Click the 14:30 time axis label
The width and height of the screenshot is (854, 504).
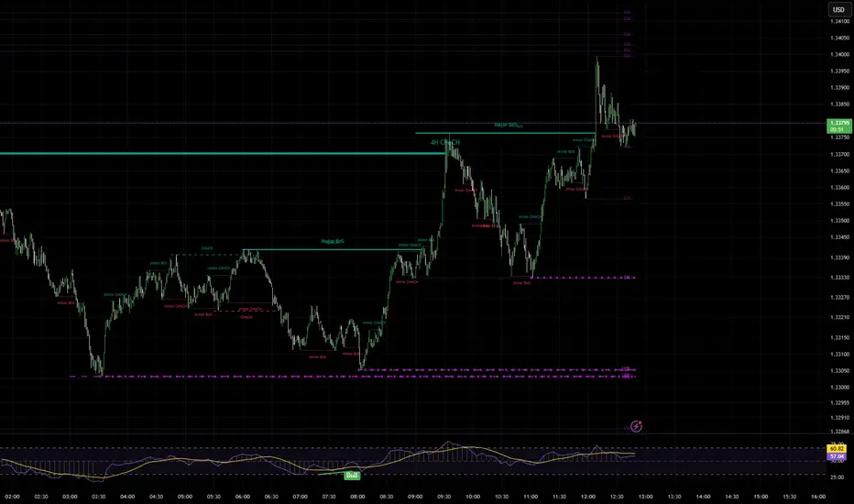732,497
